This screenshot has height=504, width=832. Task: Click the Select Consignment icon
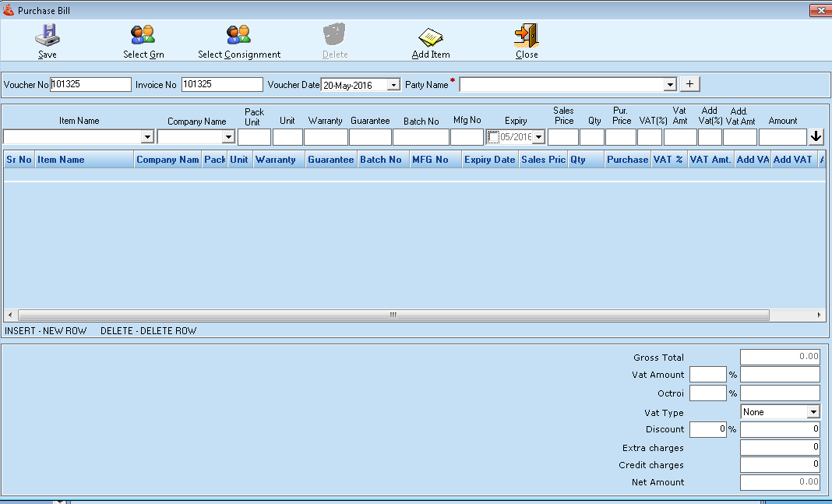(x=238, y=39)
